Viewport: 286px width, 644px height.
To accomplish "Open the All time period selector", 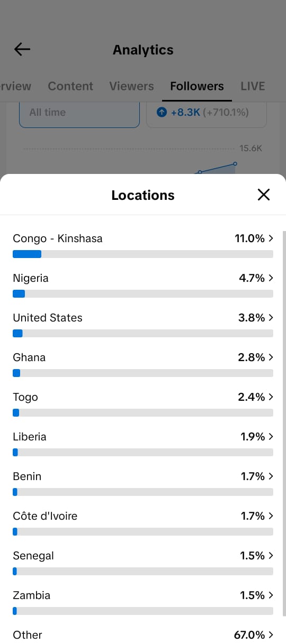I will (x=79, y=113).
